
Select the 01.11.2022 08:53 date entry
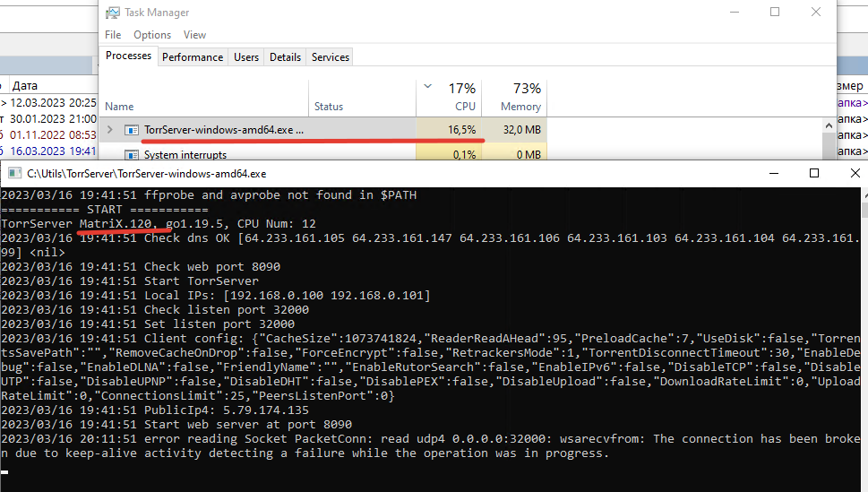point(53,134)
